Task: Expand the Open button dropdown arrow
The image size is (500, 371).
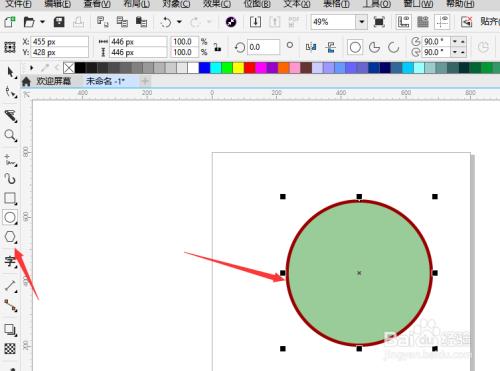Action: [42, 22]
